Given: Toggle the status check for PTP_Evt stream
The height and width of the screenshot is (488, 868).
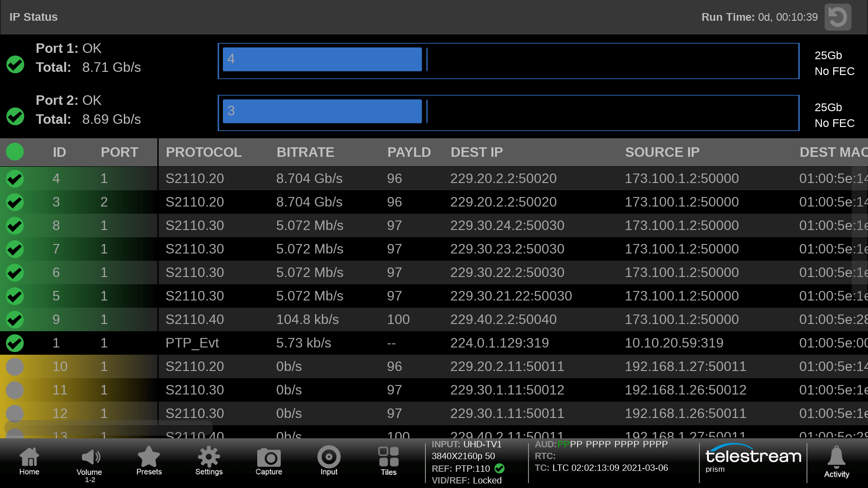Looking at the screenshot, I should (15, 343).
